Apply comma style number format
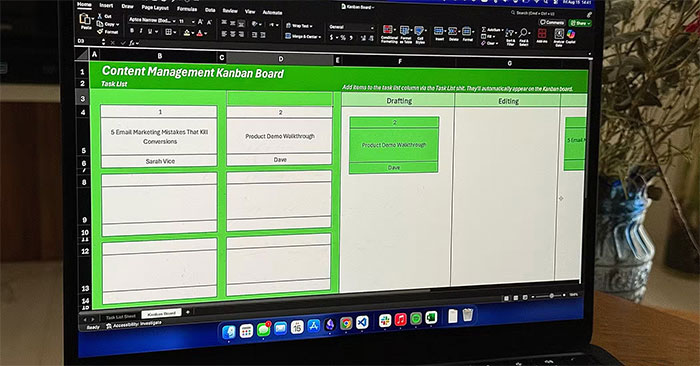Screen dimensions: 700x366 (x=351, y=38)
